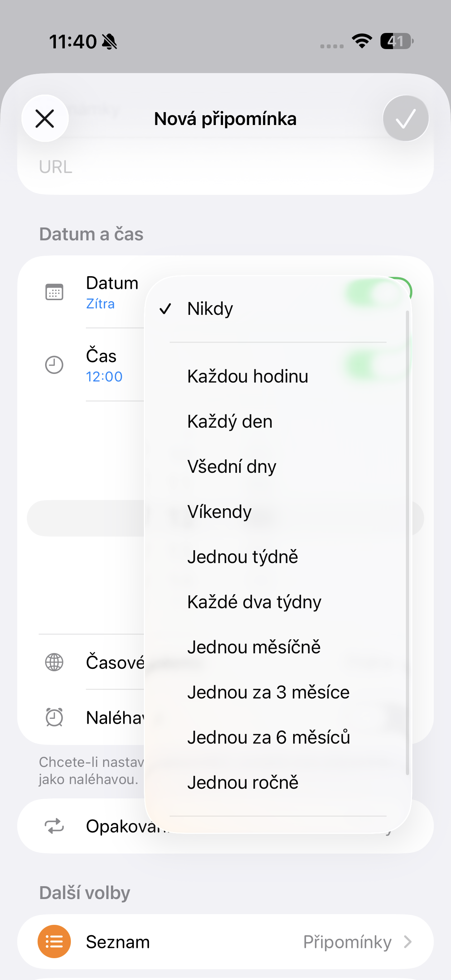This screenshot has width=451, height=980.
Task: Select Všední dny in menu
Action: (x=232, y=466)
